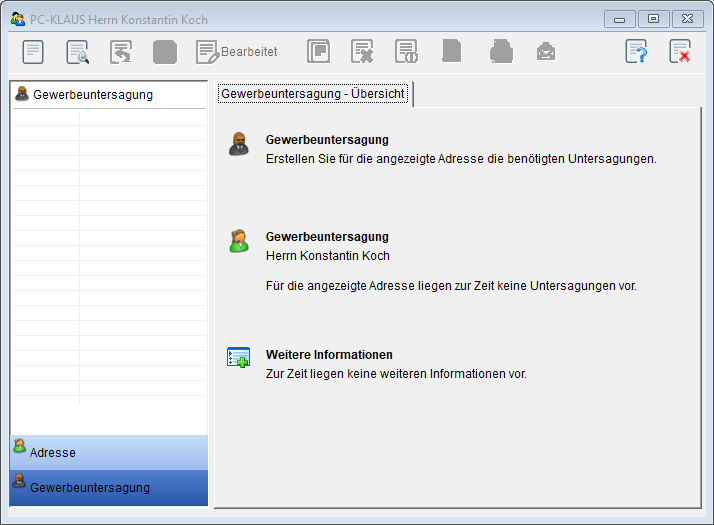Click the new document toolbar icon
The height and width of the screenshot is (525, 714).
pos(34,52)
